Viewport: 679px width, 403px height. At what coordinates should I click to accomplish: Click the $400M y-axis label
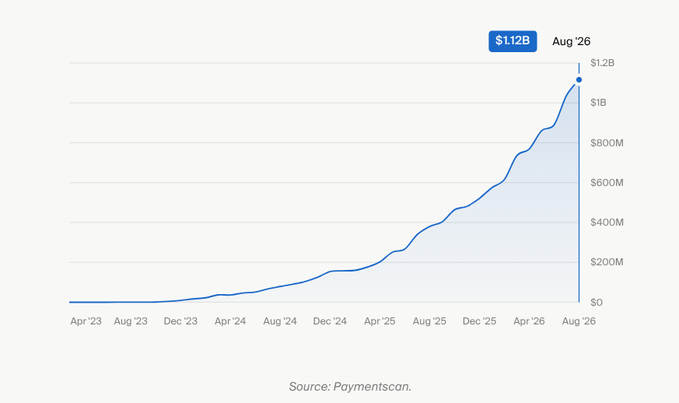click(x=607, y=222)
